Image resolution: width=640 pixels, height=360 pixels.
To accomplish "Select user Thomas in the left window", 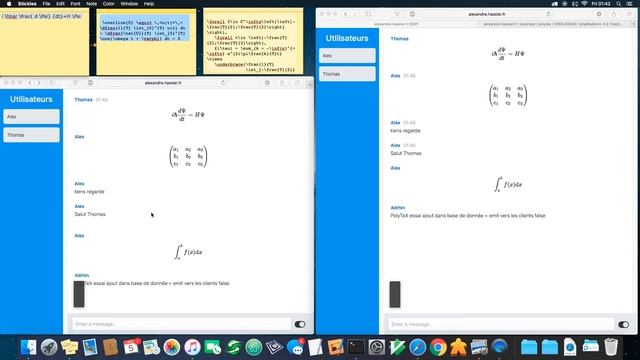I will pyautogui.click(x=31, y=135).
